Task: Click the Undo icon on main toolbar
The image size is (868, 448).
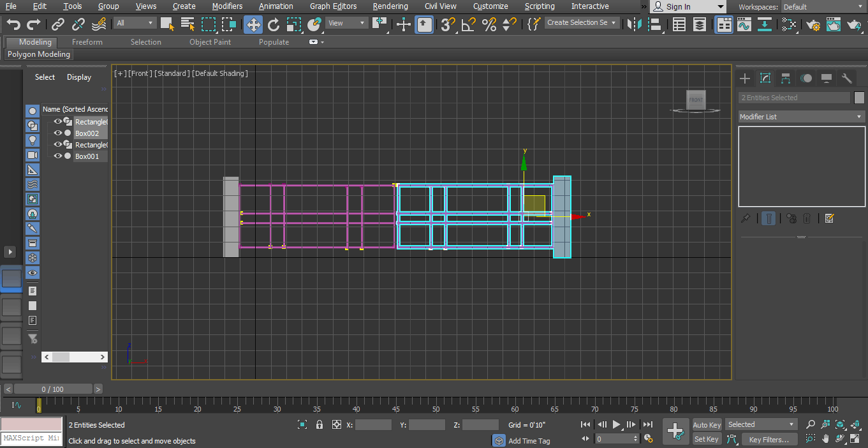Action: 13,24
